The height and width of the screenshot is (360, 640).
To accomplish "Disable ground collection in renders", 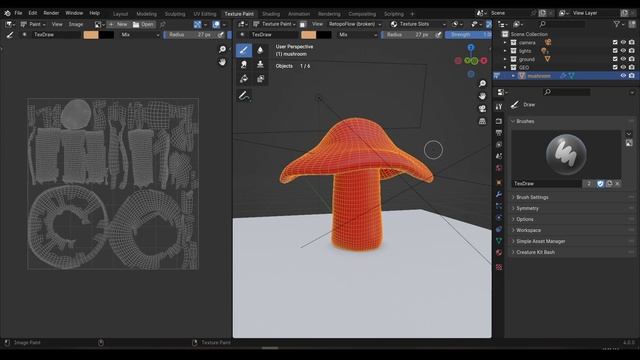I will [632, 59].
